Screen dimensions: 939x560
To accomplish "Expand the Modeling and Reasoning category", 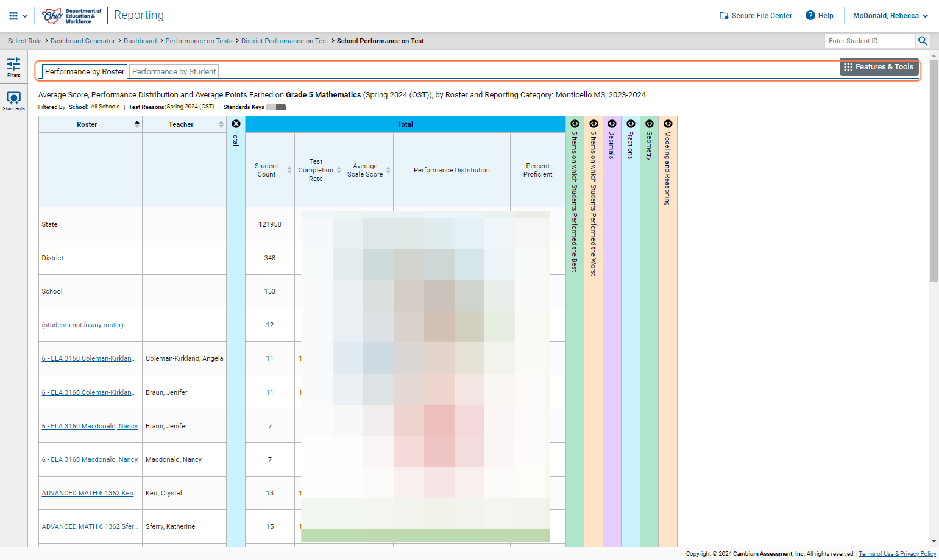I will coord(668,124).
